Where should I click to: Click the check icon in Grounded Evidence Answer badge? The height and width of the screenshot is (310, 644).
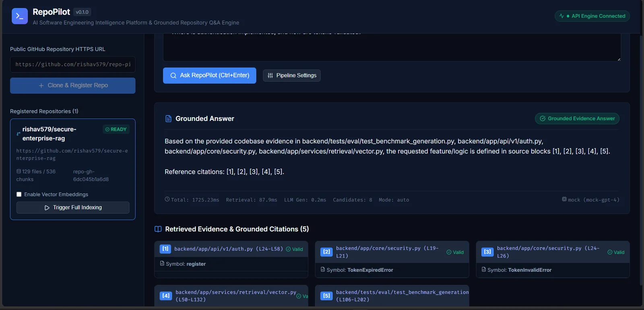pos(543,119)
